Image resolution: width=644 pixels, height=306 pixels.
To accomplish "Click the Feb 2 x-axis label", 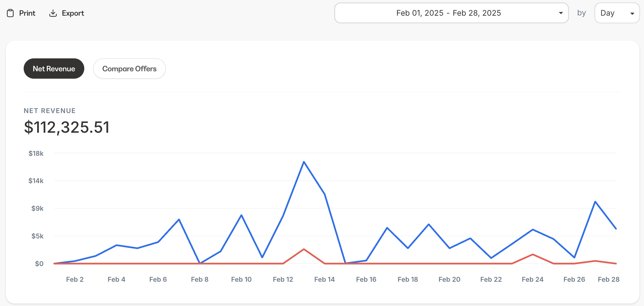I will click(75, 280).
